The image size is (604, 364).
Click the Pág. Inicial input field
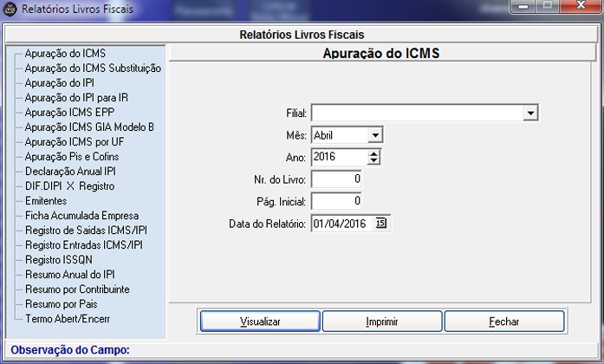pyautogui.click(x=336, y=201)
